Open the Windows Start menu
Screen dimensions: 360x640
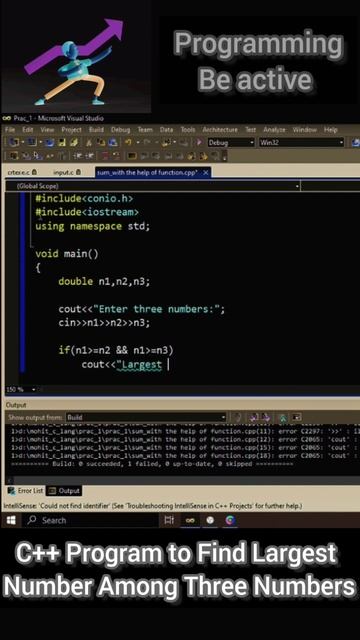click(x=11, y=520)
